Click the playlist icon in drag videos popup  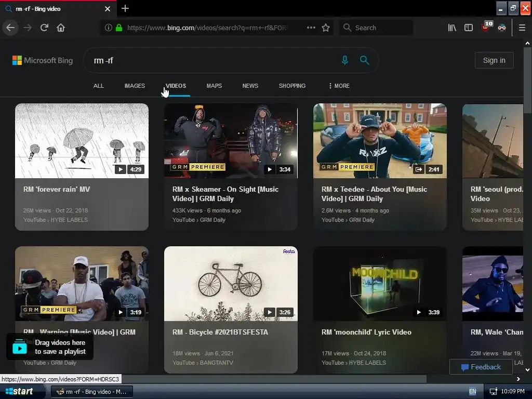pos(20,347)
